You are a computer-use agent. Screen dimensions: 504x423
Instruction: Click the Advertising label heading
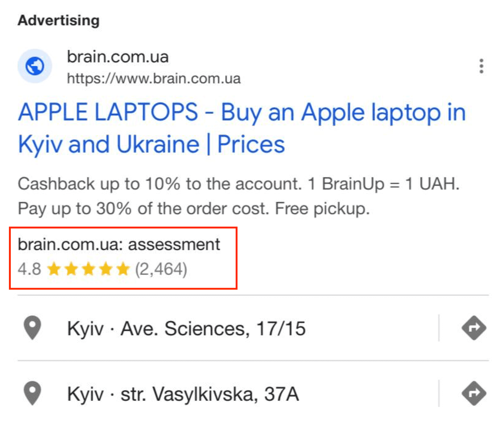(59, 20)
